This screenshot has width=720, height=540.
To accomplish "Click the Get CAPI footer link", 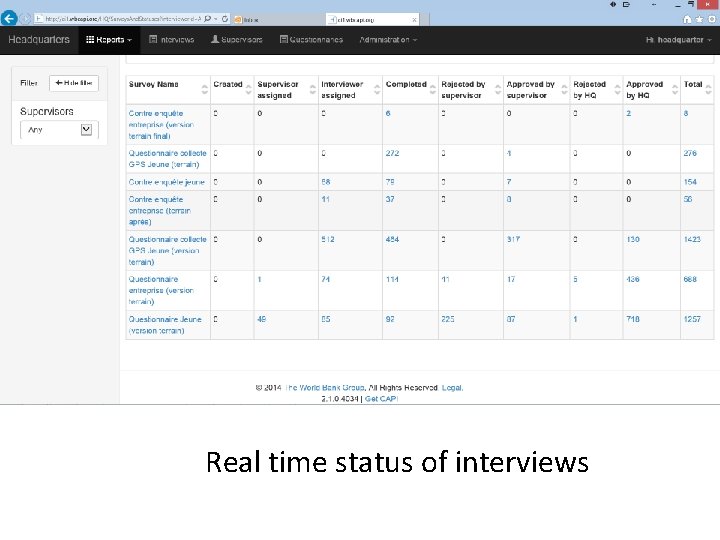I will 381,399.
